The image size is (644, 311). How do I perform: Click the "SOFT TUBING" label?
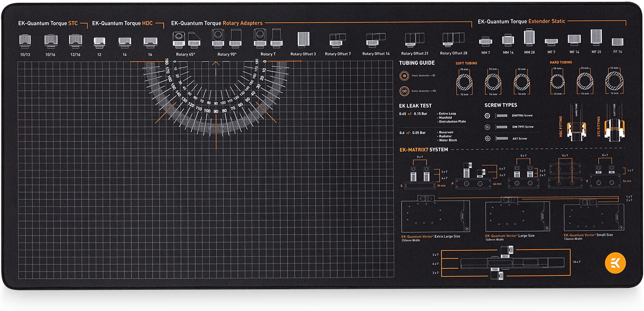coord(466,63)
